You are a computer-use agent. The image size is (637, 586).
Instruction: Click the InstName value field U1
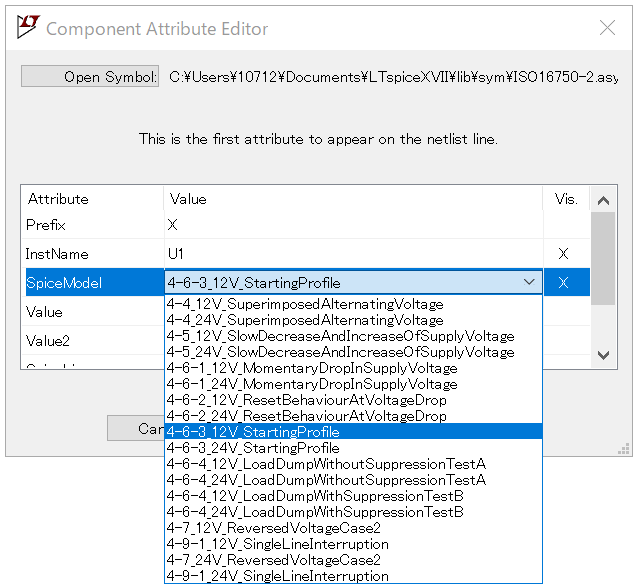coord(353,254)
